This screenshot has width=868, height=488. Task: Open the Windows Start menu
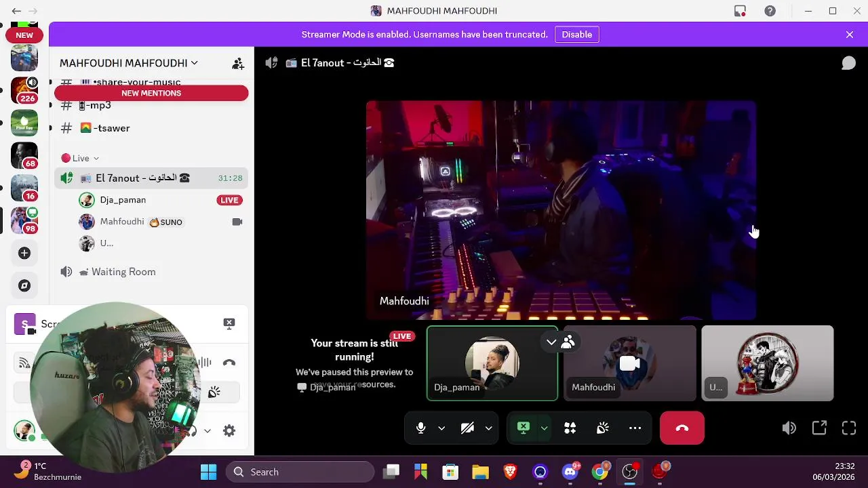click(209, 472)
